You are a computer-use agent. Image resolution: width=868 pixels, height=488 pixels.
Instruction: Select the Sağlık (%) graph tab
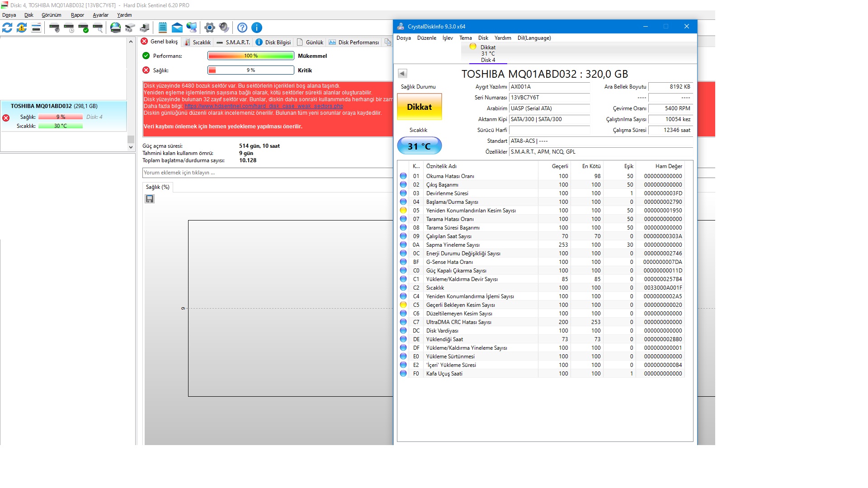point(157,187)
